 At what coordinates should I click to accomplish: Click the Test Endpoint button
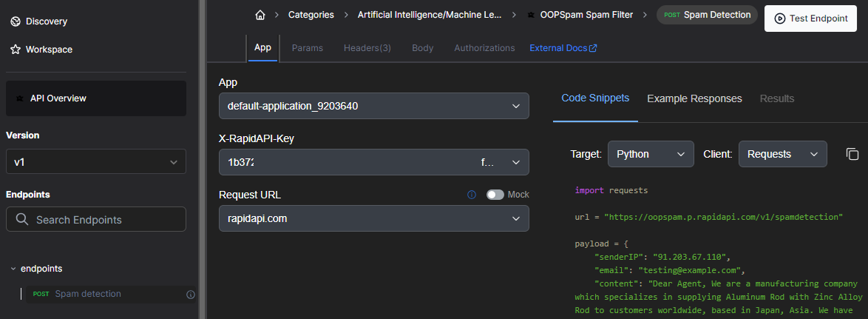tap(810, 19)
